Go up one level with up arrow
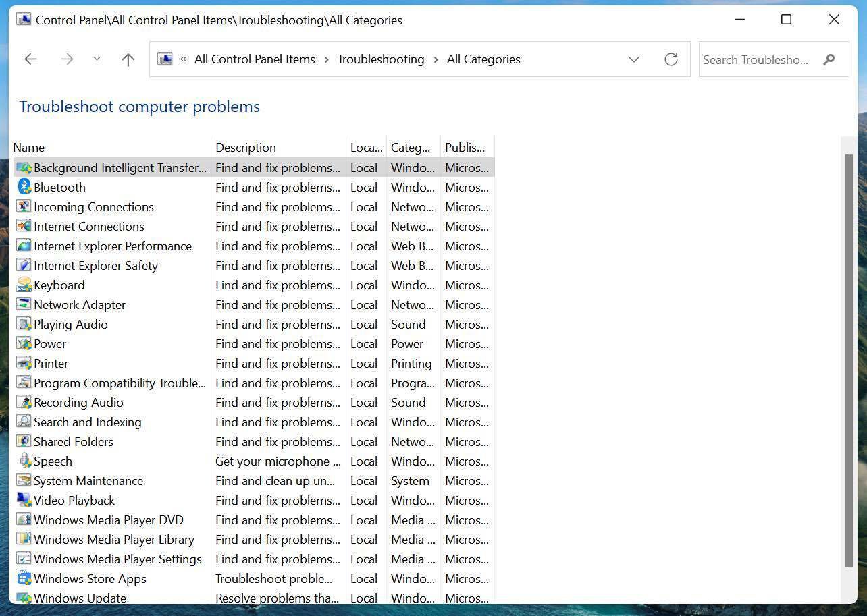The height and width of the screenshot is (616, 867). [128, 59]
